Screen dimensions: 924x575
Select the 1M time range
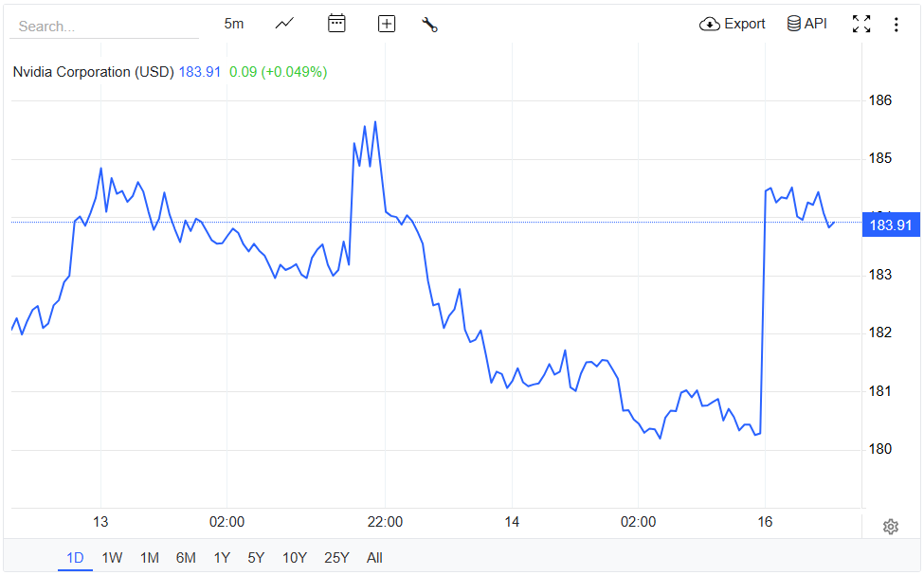(149, 558)
